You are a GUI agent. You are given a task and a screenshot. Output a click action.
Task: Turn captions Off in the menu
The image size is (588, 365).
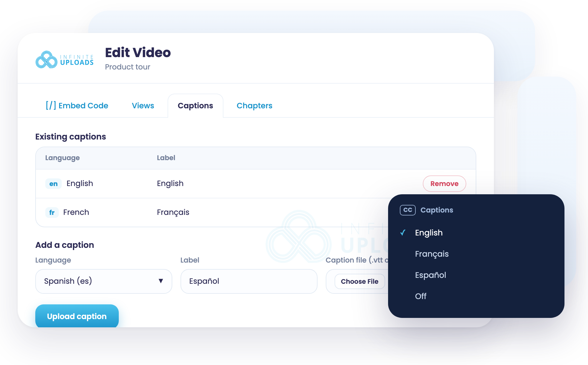pyautogui.click(x=421, y=296)
